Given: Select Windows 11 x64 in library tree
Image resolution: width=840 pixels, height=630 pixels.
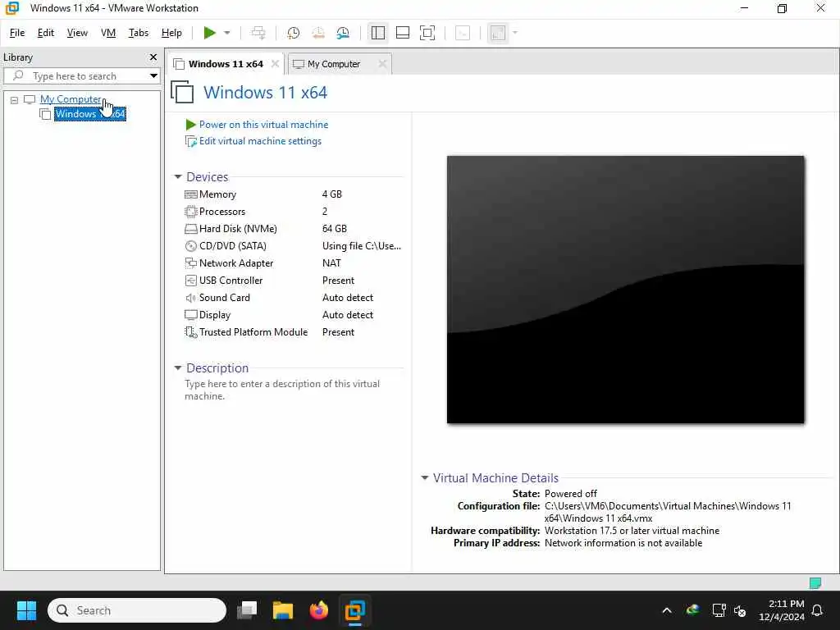Looking at the screenshot, I should coord(90,113).
